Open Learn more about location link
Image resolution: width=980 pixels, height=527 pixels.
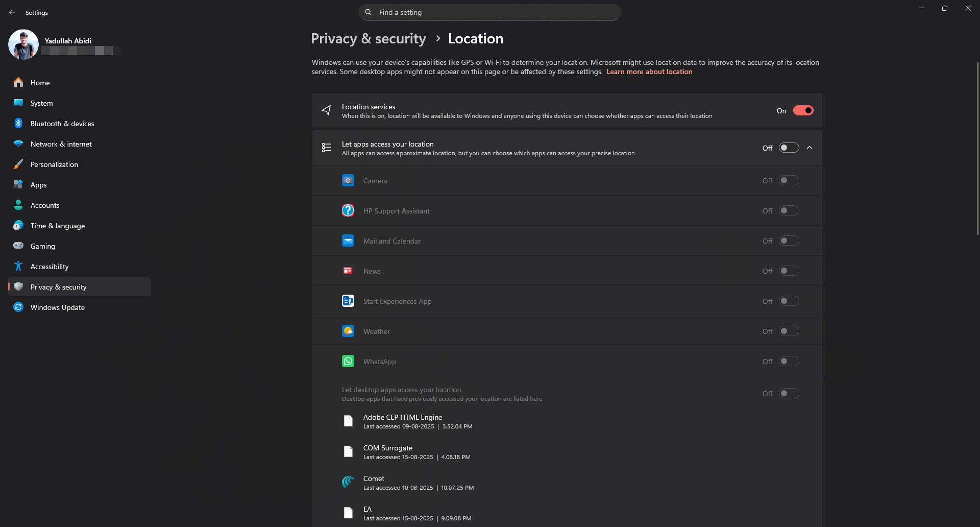[649, 71]
